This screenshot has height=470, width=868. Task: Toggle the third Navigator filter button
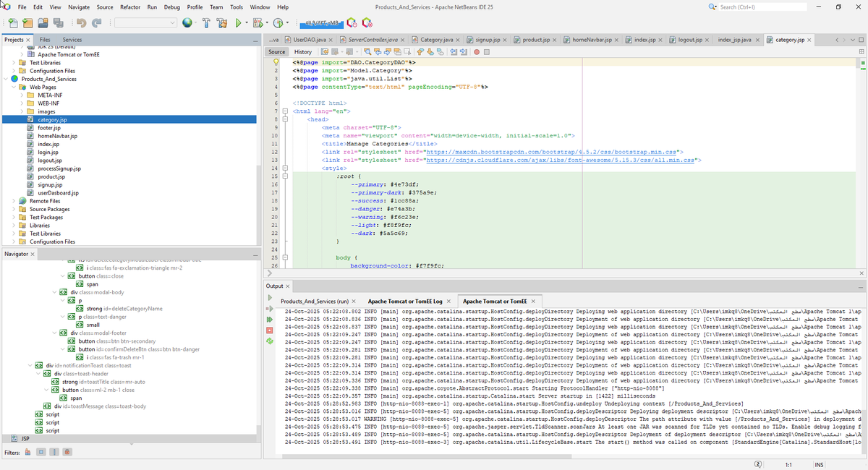(54, 452)
